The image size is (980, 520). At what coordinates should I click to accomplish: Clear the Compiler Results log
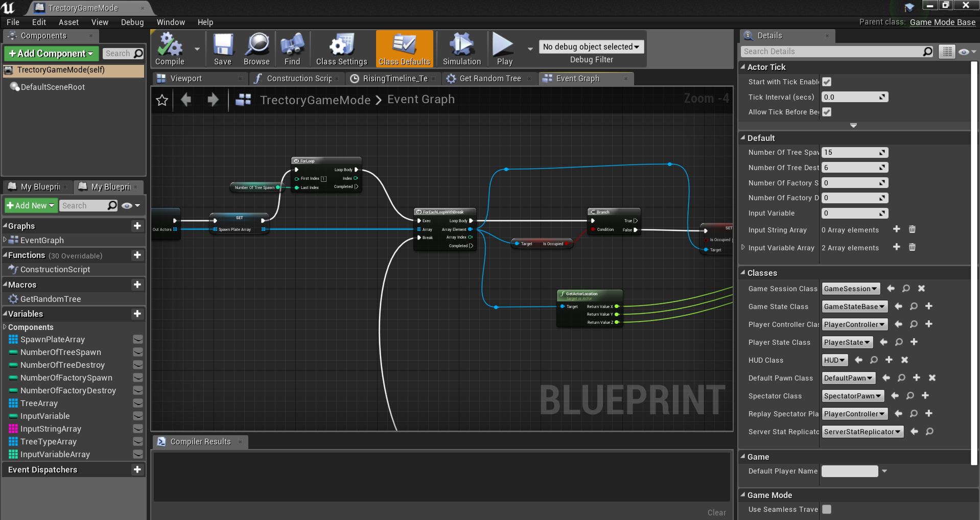(x=716, y=512)
